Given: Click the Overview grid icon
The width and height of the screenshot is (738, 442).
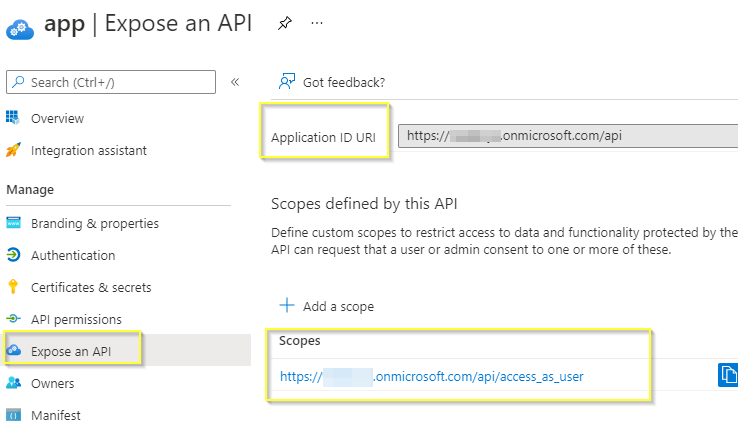Looking at the screenshot, I should point(13,117).
